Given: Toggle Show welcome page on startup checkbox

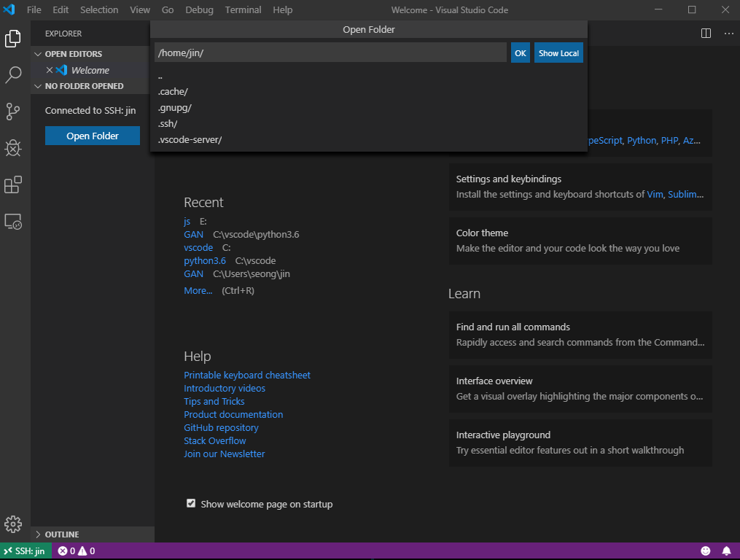Looking at the screenshot, I should pos(191,503).
